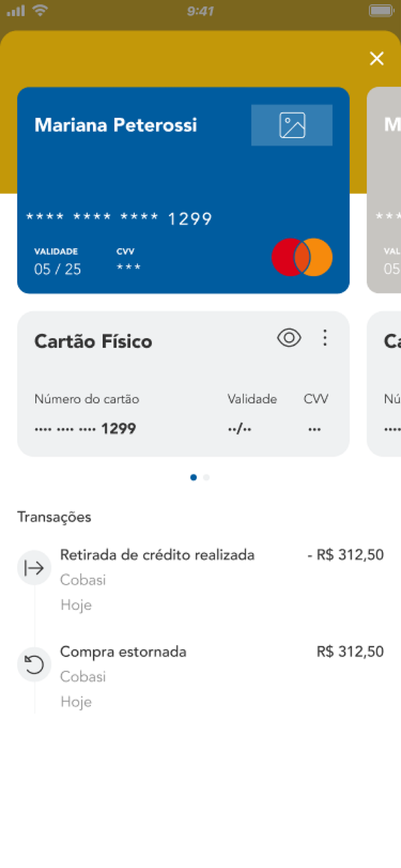The height and width of the screenshot is (868, 401).
Task: Tap the cellular signal bars icon
Action: click(x=14, y=9)
